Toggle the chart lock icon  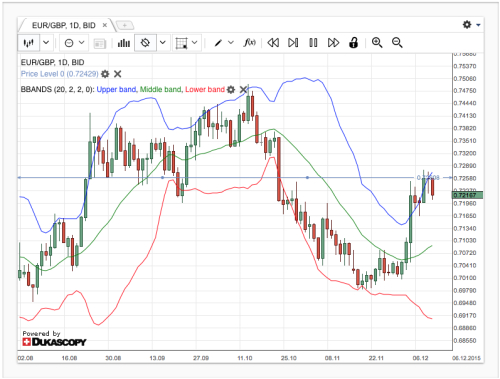click(x=353, y=43)
